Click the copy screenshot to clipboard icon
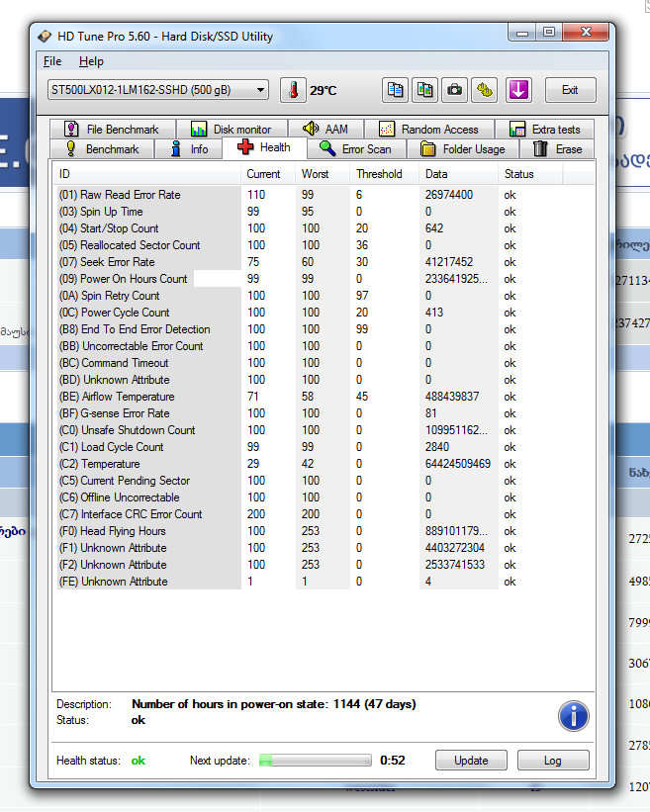This screenshot has height=812, width=650. (x=424, y=90)
